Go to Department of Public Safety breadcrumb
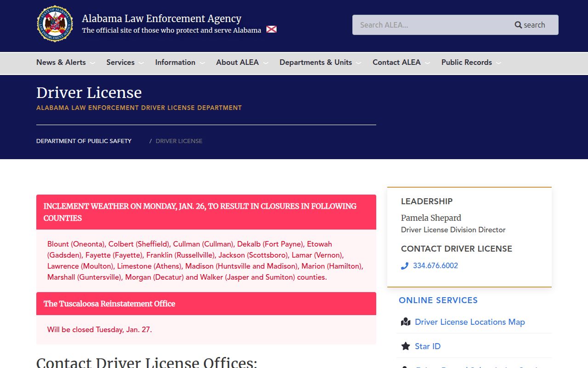 coord(84,141)
